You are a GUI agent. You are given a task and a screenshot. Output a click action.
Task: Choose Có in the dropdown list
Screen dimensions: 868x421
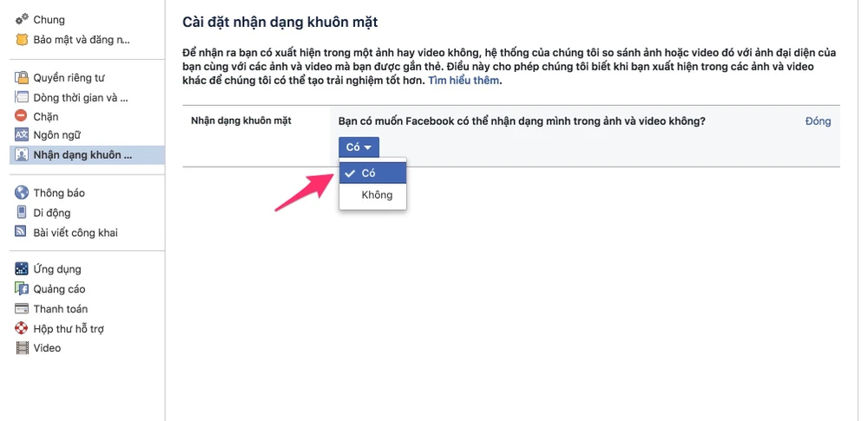click(x=372, y=173)
